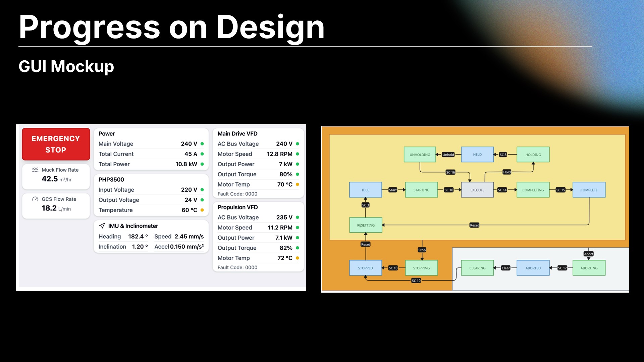Click the yellow status dot beside PHP3500 Temperature
This screenshot has width=644, height=362.
[202, 210]
